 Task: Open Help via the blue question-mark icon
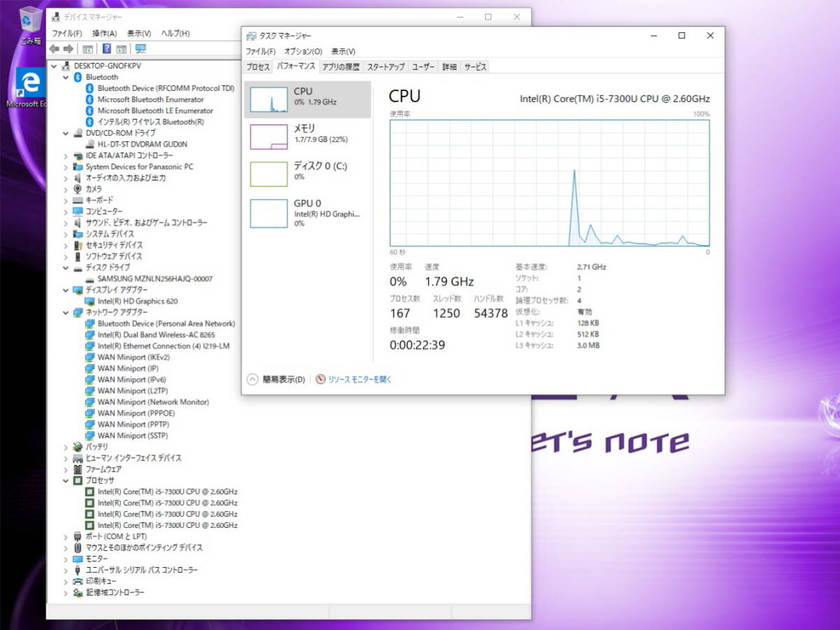(x=106, y=49)
